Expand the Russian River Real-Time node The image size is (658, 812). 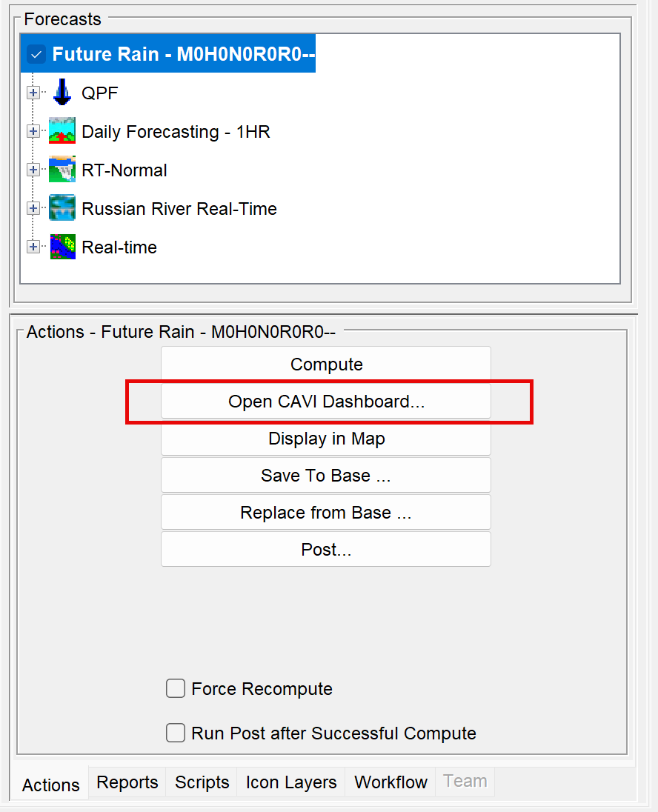point(33,208)
